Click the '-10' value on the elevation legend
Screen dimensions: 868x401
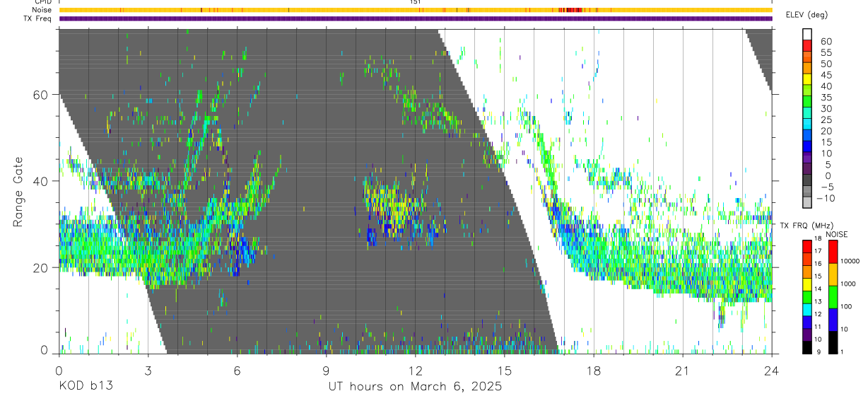pos(826,199)
